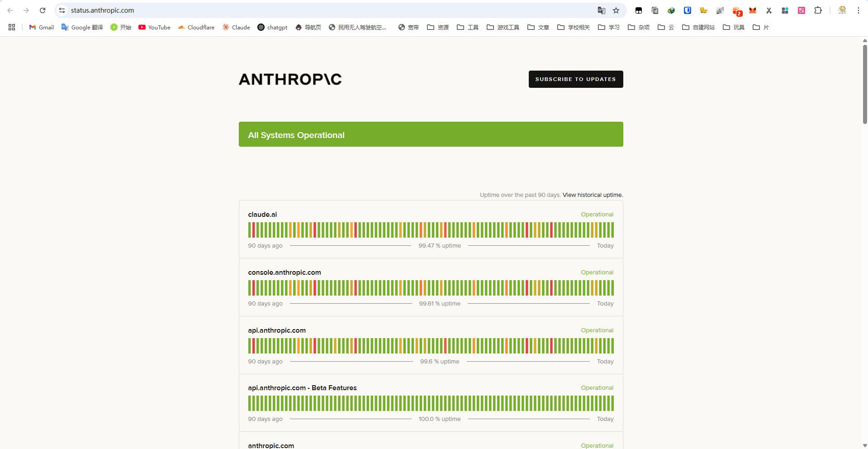This screenshot has height=449, width=868.
Task: Expand the 文章 bookmark folder
Action: pos(538,27)
